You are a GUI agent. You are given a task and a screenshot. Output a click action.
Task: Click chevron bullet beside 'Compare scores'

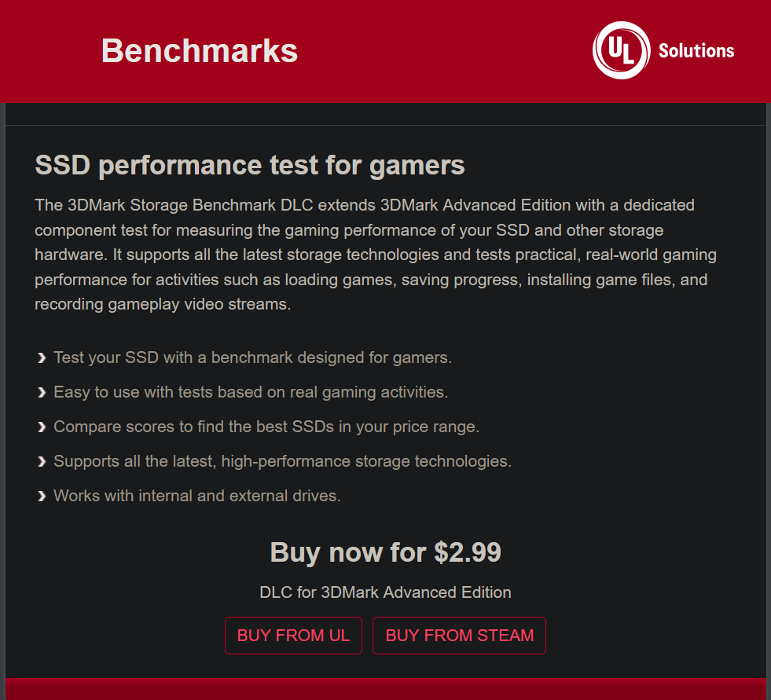click(42, 427)
